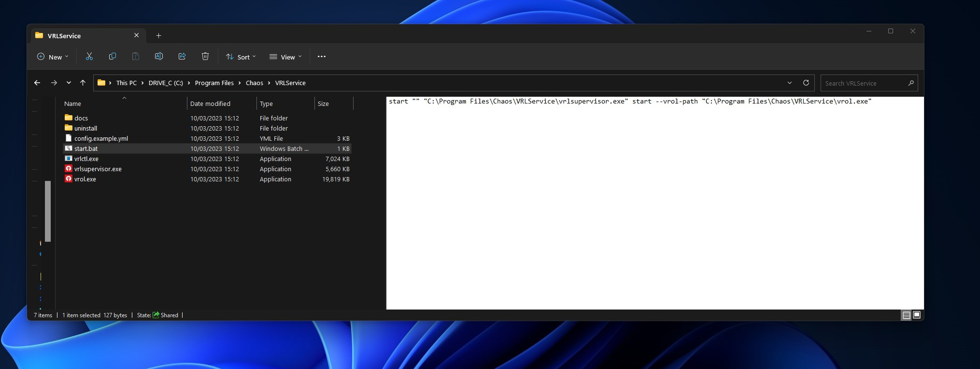Click the vrol.exe red icon
Viewport: 980px width, 369px height.
(x=69, y=178)
